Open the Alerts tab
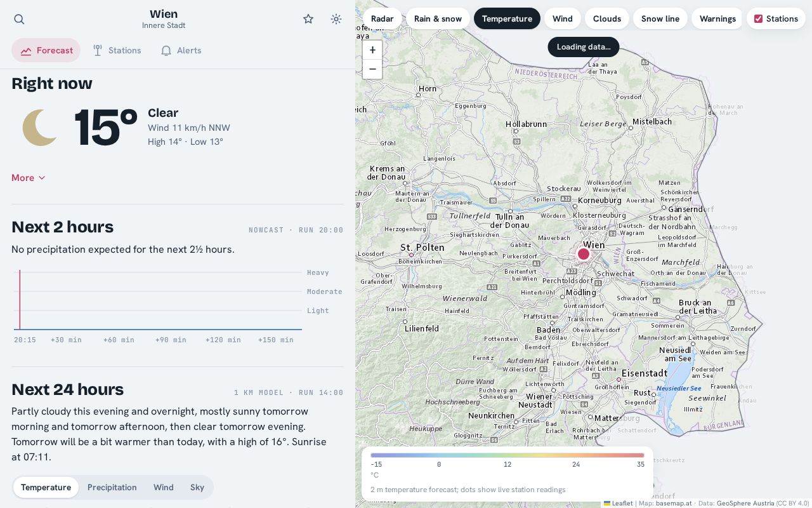Viewport: 812px width, 508px height. [x=181, y=50]
